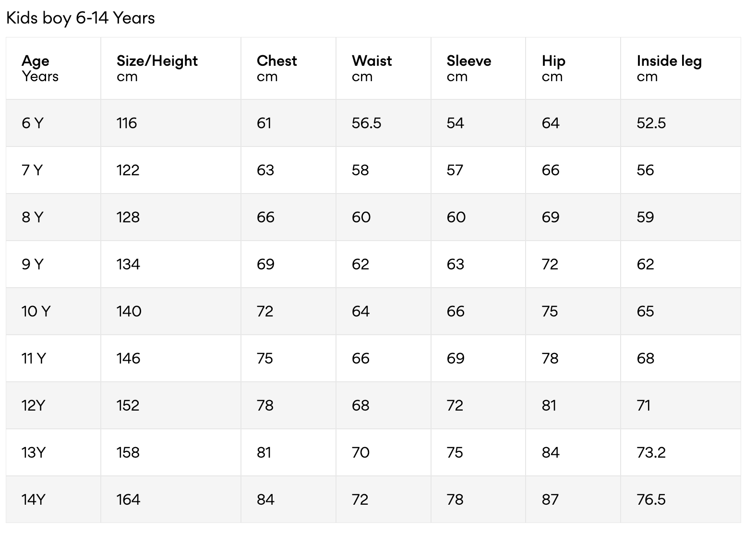Select the 14Y age cell
The width and height of the screenshot is (756, 534).
pos(33,500)
